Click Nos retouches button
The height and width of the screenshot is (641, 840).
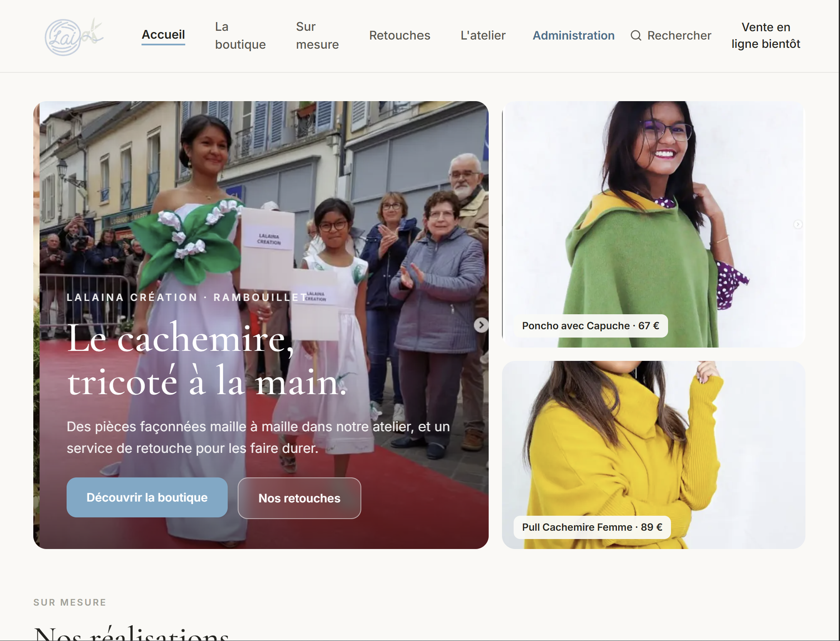click(x=299, y=498)
